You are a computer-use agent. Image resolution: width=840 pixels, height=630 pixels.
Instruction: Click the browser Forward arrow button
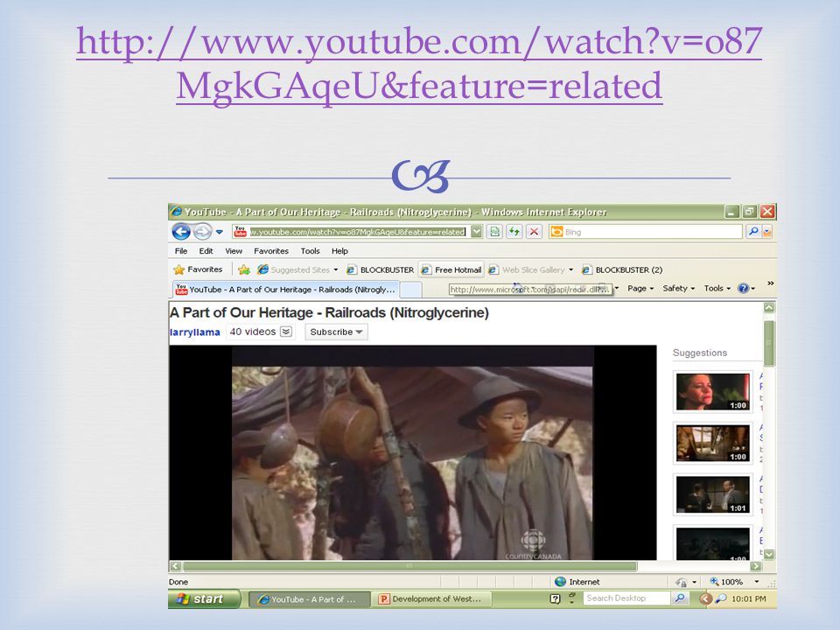click(x=202, y=231)
